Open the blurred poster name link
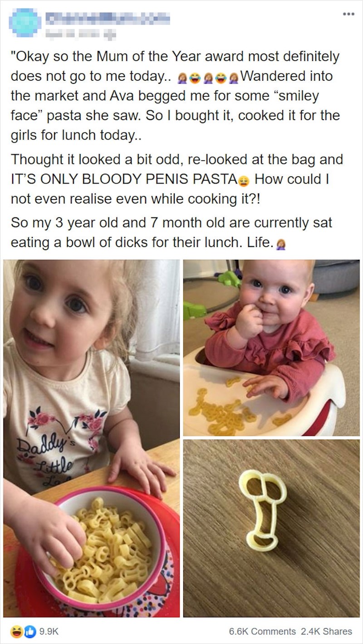 pyautogui.click(x=108, y=18)
